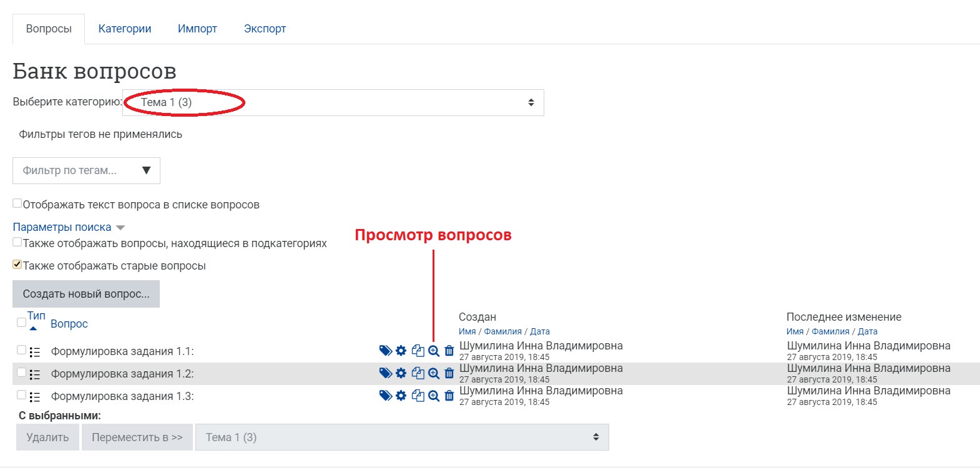This screenshot has width=980, height=468.
Task: Duplicate question 1.3 with copy icon
Action: tap(418, 396)
